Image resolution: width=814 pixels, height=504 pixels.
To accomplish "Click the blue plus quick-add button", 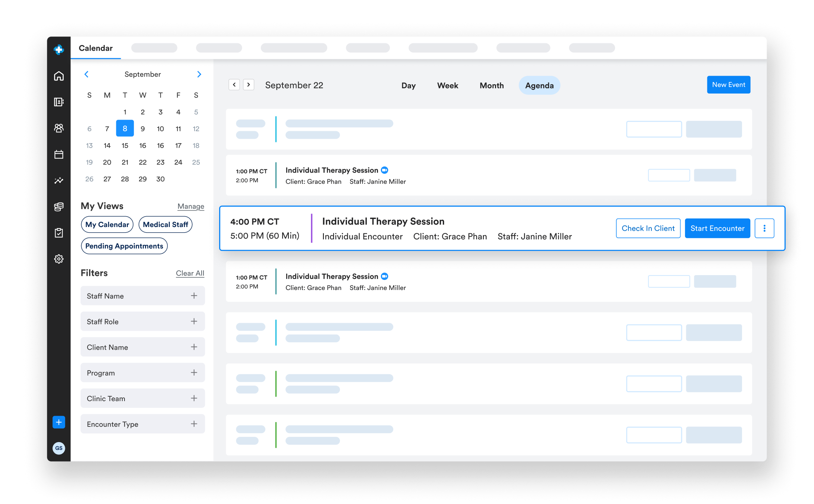I will coord(59,422).
